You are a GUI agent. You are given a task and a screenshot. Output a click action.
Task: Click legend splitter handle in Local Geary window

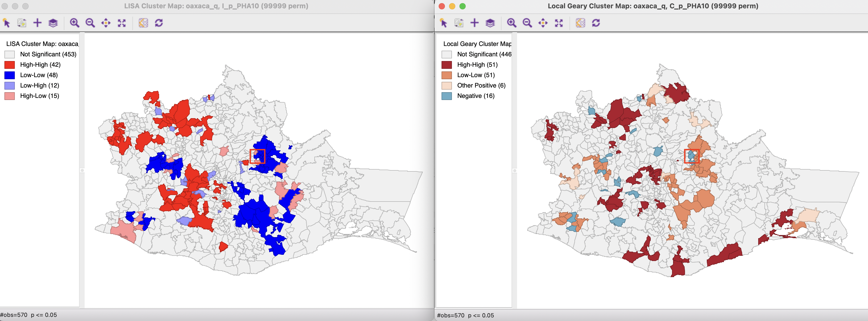pos(514,171)
